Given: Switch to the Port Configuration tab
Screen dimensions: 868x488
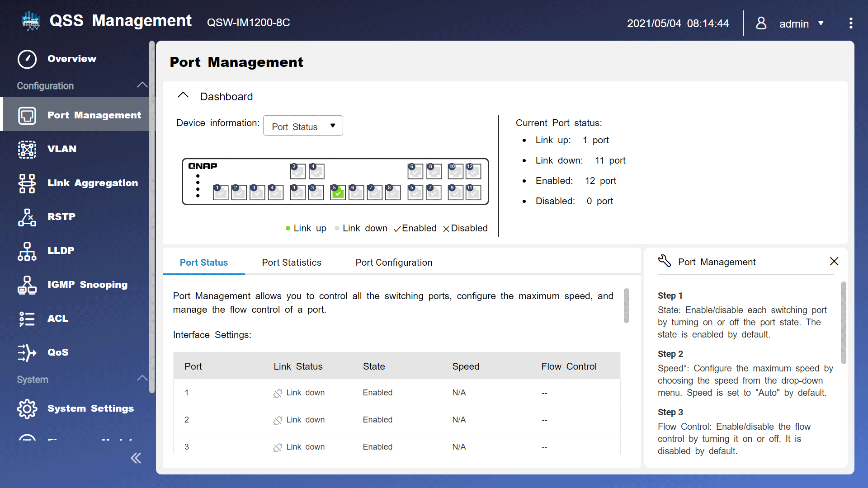Looking at the screenshot, I should (x=393, y=262).
